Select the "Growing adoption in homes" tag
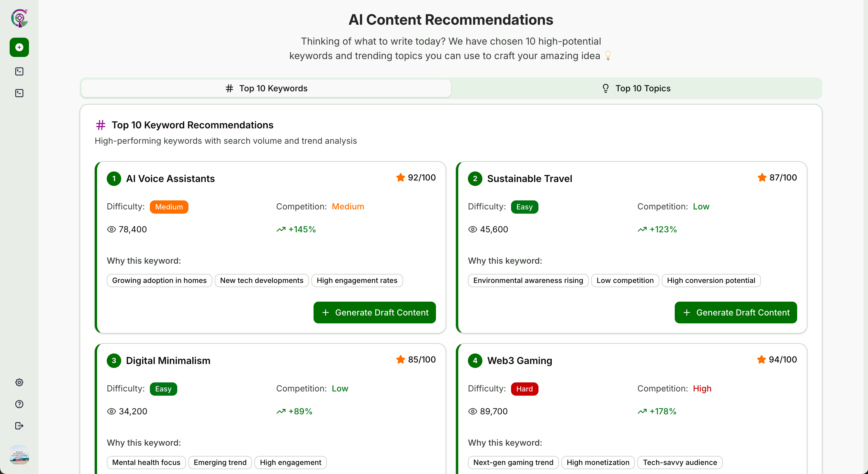This screenshot has width=868, height=474. [x=159, y=281]
